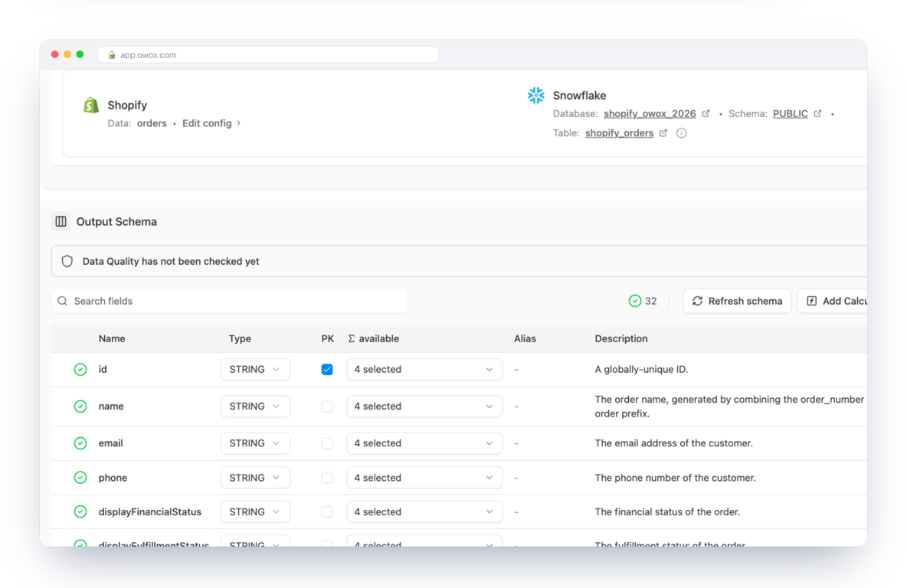Click the green status check icon for the name row
Screen dimensions: 907x588
point(80,407)
